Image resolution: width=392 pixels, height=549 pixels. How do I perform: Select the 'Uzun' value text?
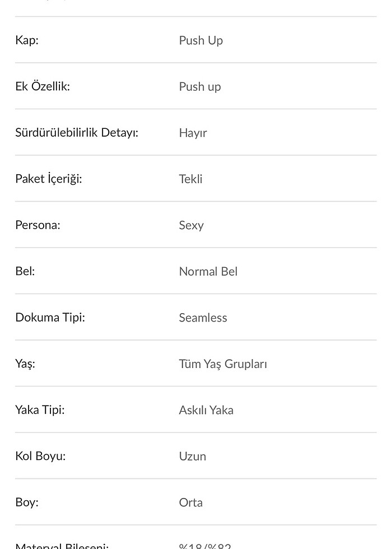[193, 456]
